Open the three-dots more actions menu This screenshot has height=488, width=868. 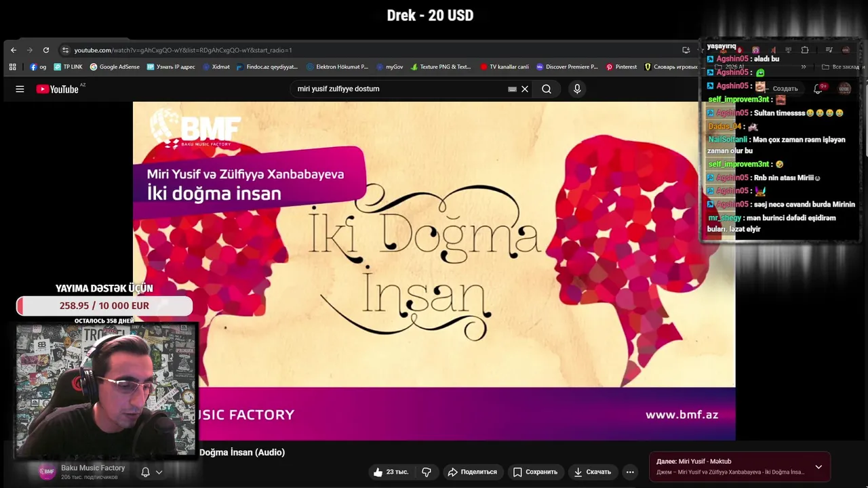(630, 472)
